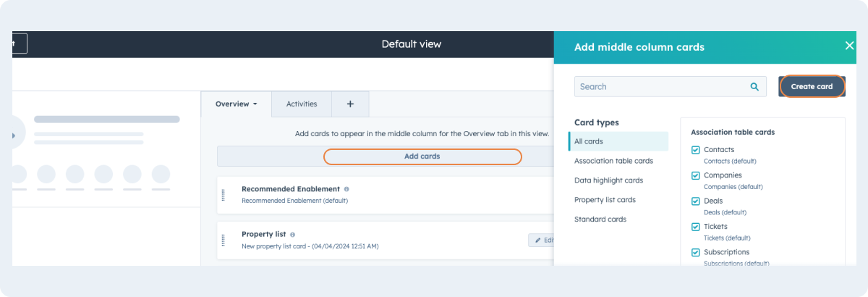The image size is (868, 297).
Task: Grab drag handle of Property list card
Action: tap(223, 240)
